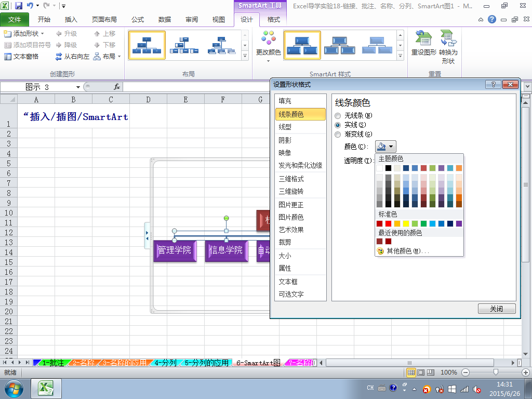
Task: Click Excel icon on taskbar
Action: 46,389
